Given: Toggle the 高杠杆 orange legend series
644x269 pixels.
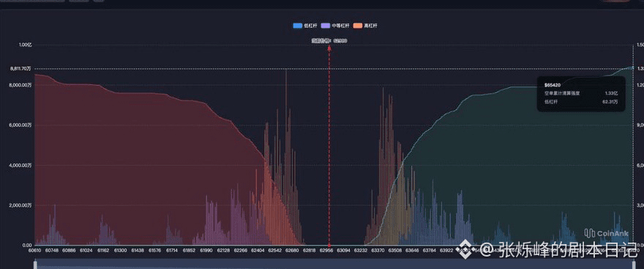Looking at the screenshot, I should tap(365, 26).
